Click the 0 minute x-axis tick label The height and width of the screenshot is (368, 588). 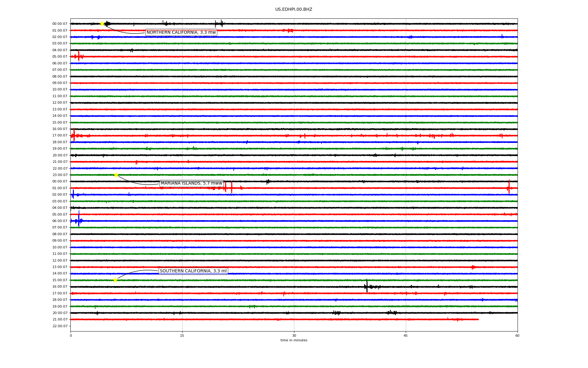(71, 335)
